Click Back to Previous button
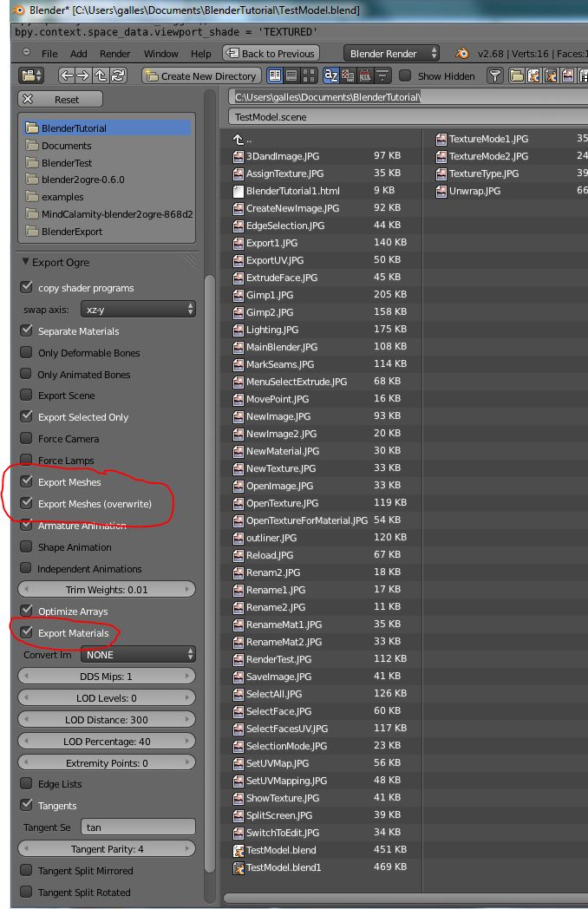The height and width of the screenshot is (909, 588). (271, 53)
